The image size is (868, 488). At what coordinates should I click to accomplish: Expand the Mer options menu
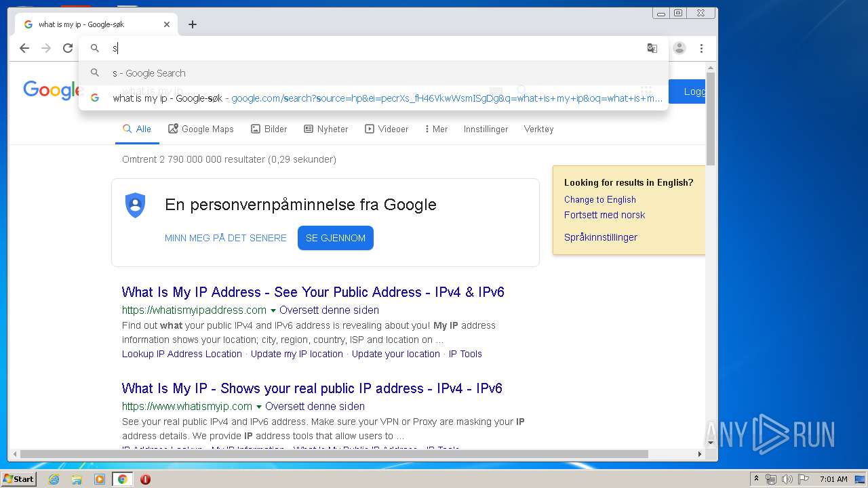pos(436,129)
